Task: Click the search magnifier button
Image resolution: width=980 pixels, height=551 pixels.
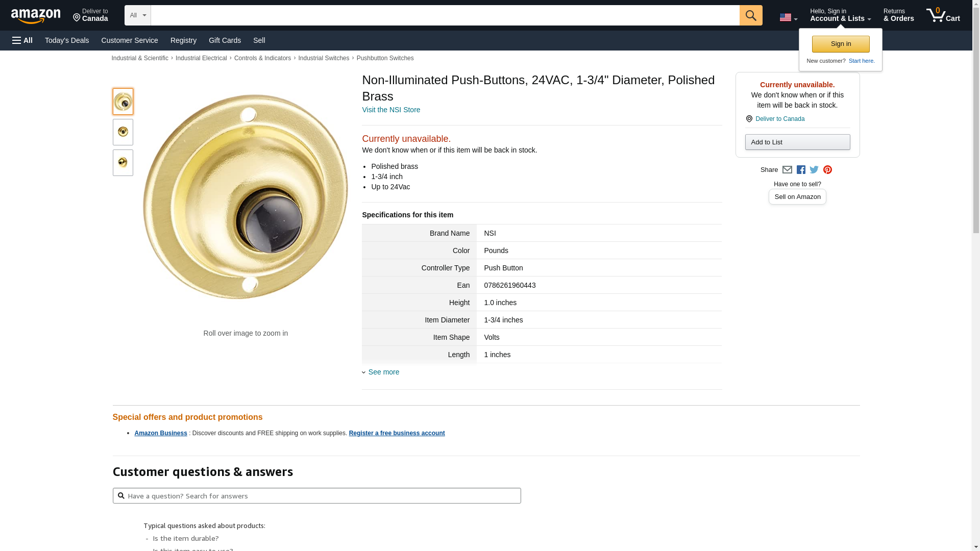Action: [750, 15]
